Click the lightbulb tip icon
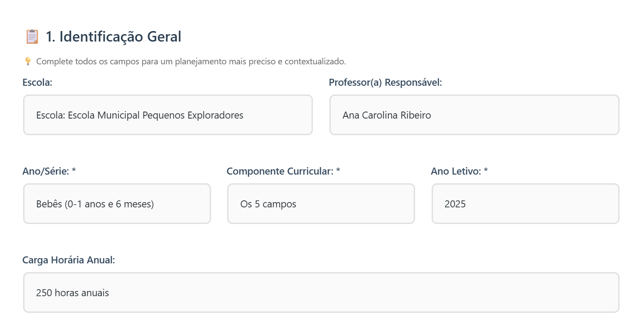The image size is (644, 322). (28, 61)
